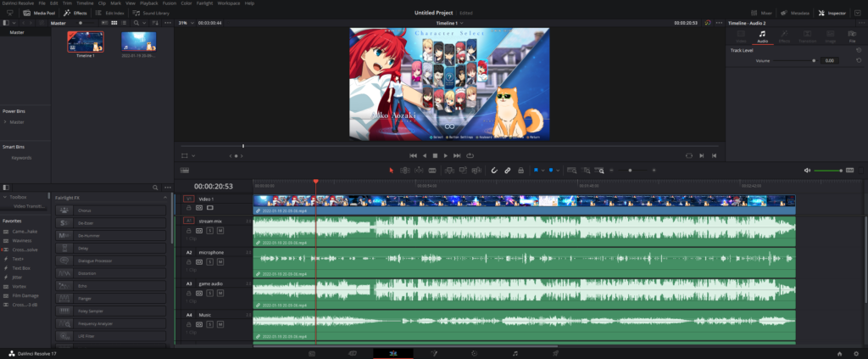Open the Edit Index panel
This screenshot has height=359, width=868.
point(109,13)
